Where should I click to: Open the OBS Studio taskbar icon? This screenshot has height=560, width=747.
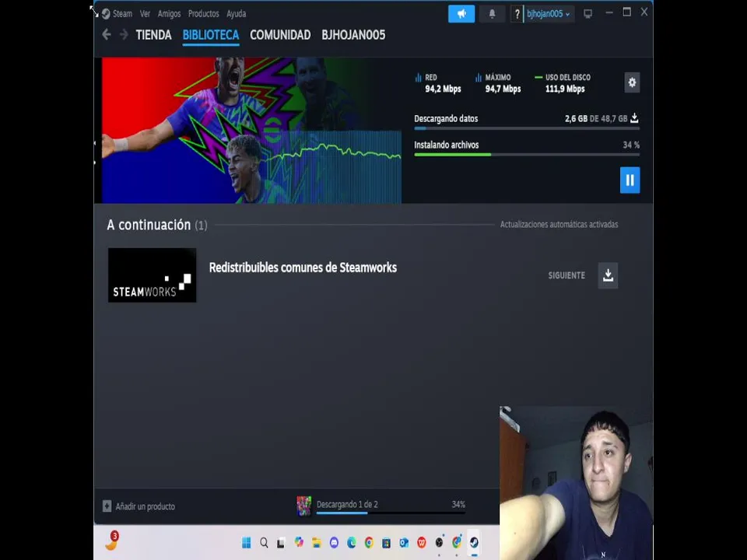click(x=439, y=542)
